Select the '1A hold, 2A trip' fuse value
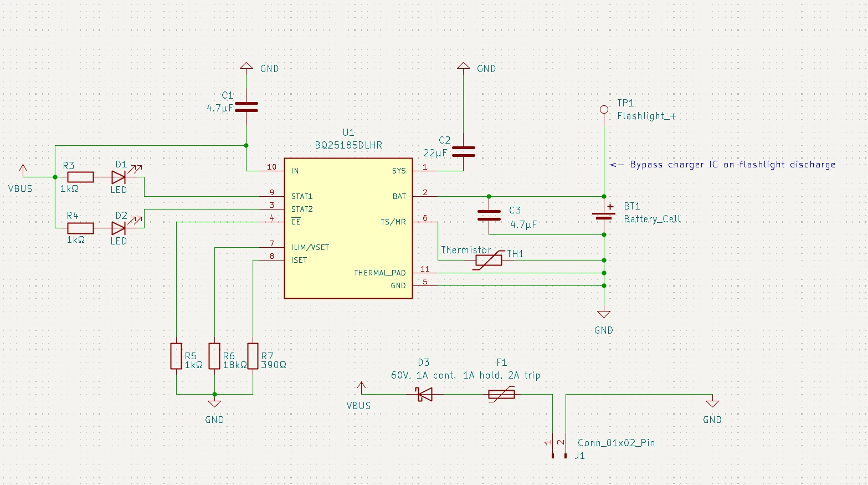868x485 pixels. click(502, 375)
